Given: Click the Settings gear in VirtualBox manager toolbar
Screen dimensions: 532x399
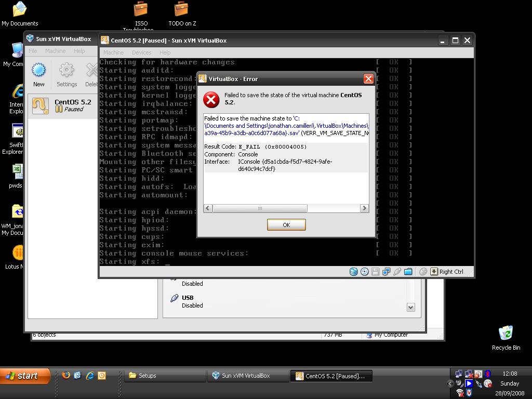Looking at the screenshot, I should pos(66,75).
